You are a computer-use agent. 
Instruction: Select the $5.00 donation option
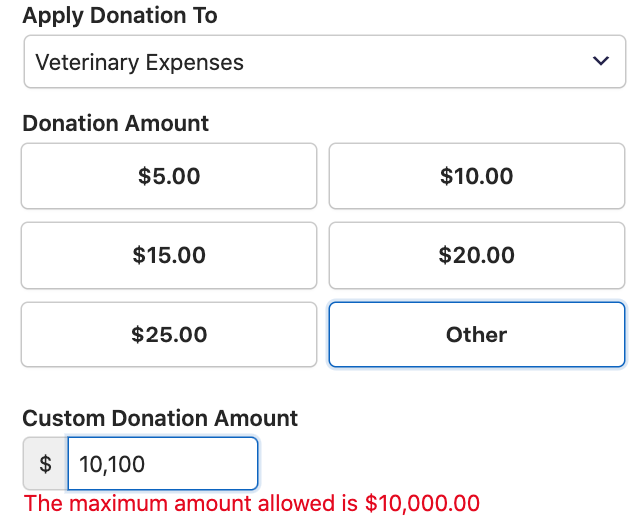(x=169, y=176)
